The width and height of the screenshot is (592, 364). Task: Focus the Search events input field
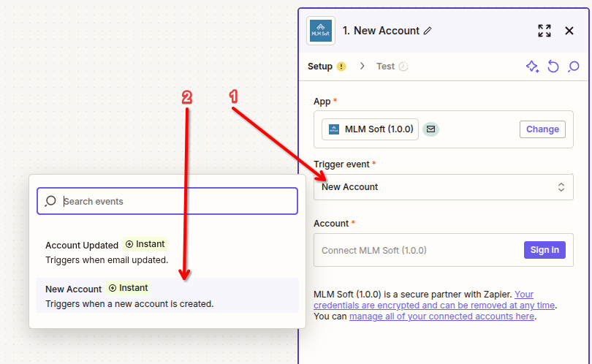pos(175,202)
